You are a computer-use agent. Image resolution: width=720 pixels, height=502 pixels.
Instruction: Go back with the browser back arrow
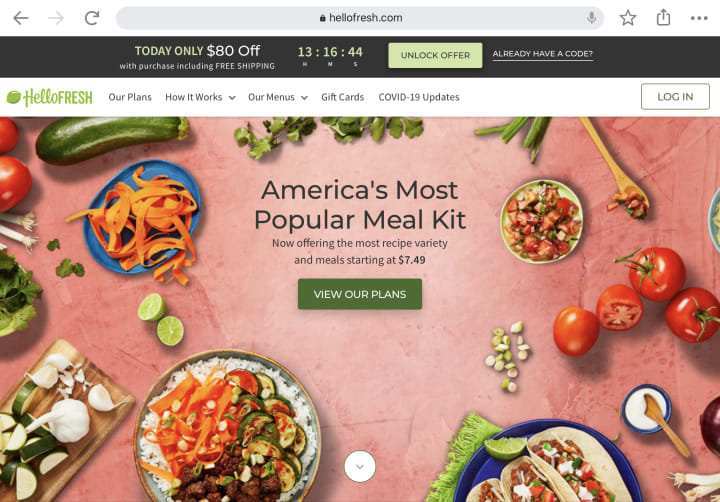pyautogui.click(x=21, y=18)
